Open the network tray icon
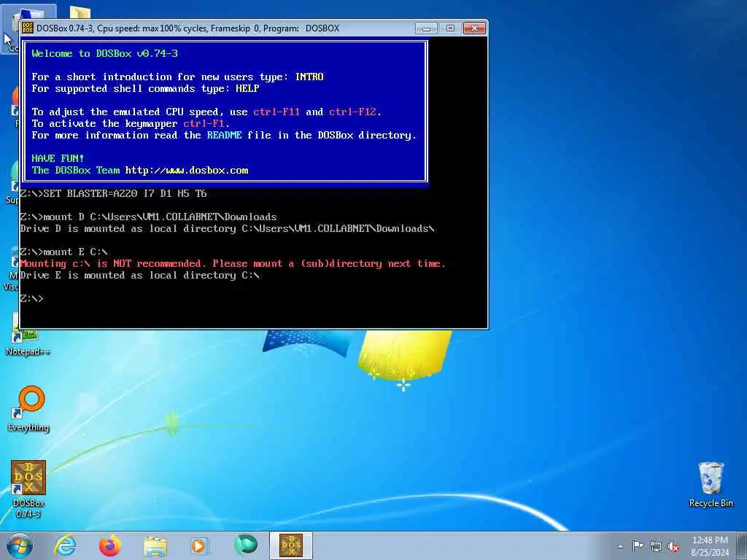747x560 pixels. pyautogui.click(x=656, y=546)
